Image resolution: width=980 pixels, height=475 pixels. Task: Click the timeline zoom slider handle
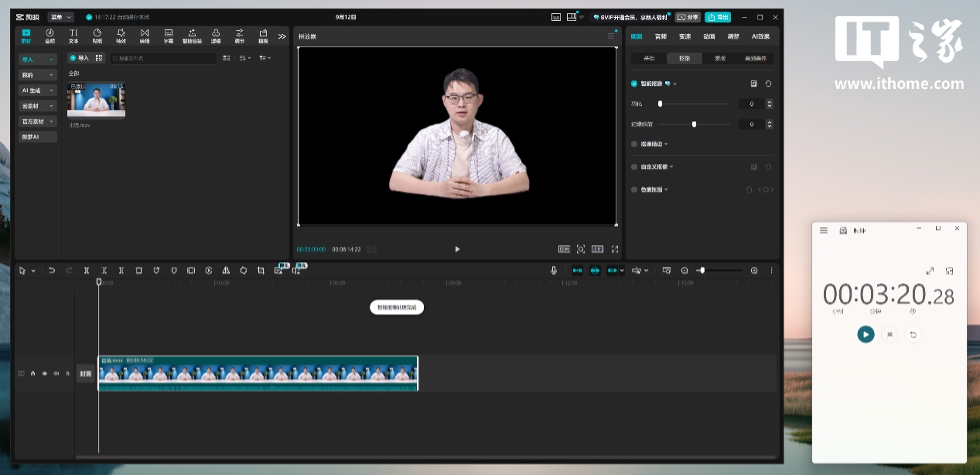(x=702, y=271)
